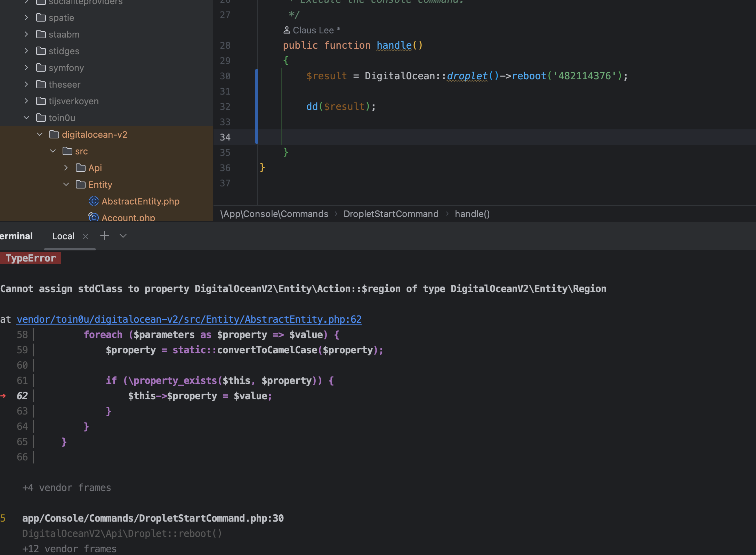Open the AbstractEntity.php:62 error file link
Viewport: 756px width, 555px height.
coord(189,319)
